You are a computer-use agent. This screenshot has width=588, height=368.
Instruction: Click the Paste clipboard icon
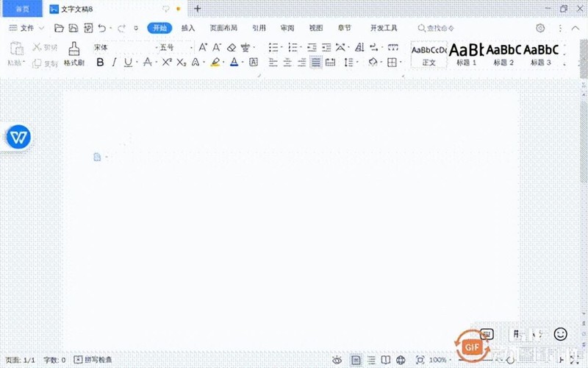[16, 49]
